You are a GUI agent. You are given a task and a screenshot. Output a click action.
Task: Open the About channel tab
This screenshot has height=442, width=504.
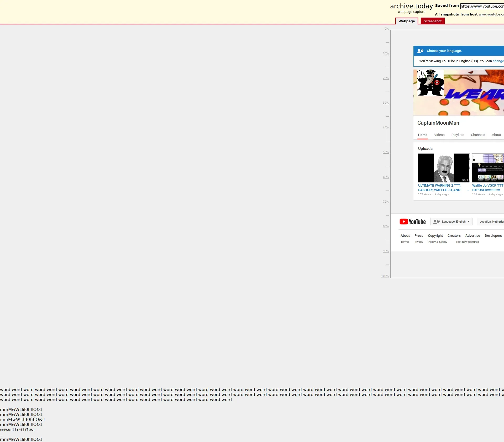pyautogui.click(x=496, y=135)
